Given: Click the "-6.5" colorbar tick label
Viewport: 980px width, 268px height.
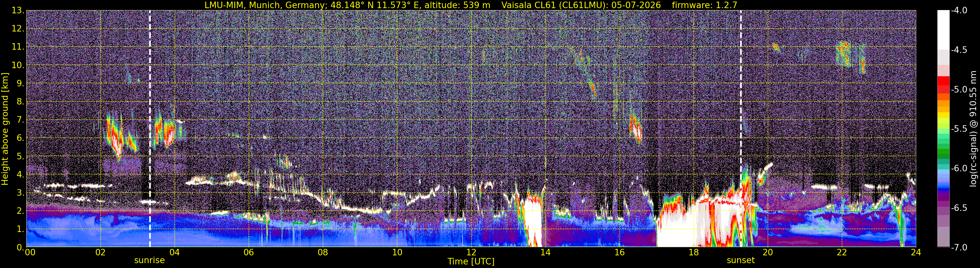Looking at the screenshot, I should [x=959, y=208].
